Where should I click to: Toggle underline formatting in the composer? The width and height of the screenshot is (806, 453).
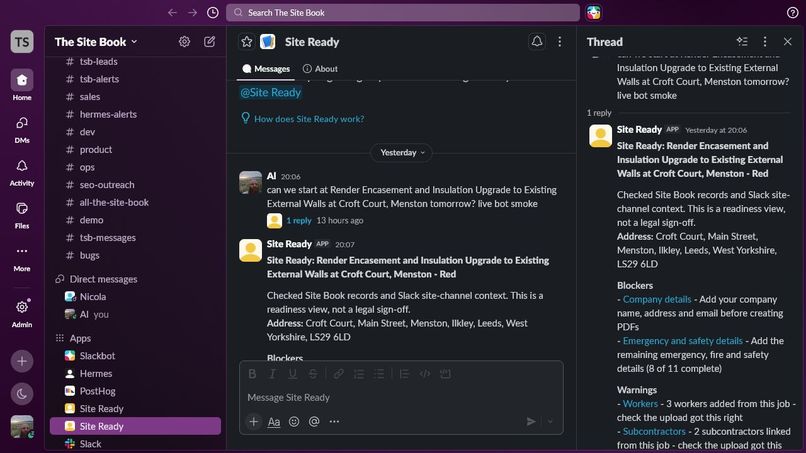coord(292,374)
